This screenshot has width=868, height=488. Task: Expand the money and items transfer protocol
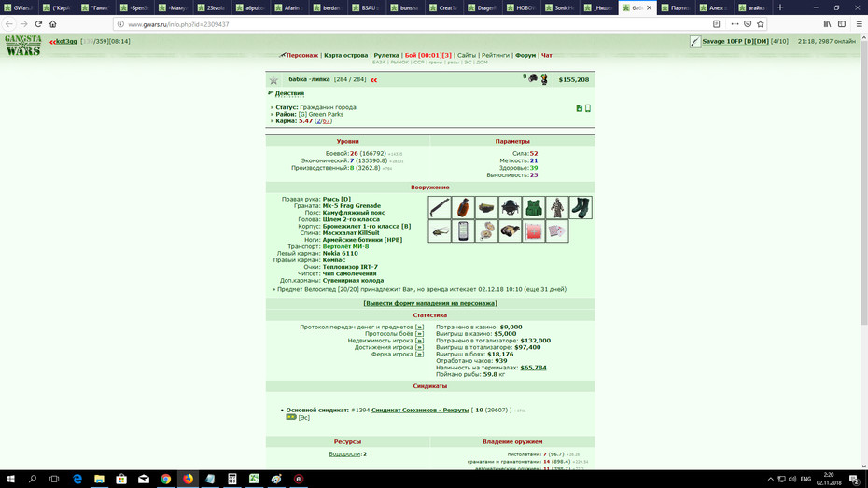coord(420,327)
